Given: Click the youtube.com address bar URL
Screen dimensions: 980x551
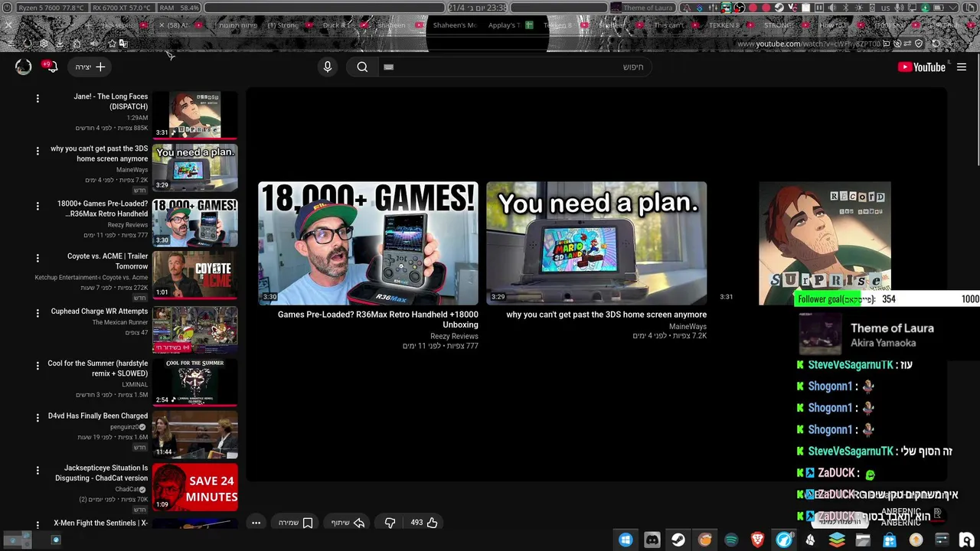Looking at the screenshot, I should (809, 44).
